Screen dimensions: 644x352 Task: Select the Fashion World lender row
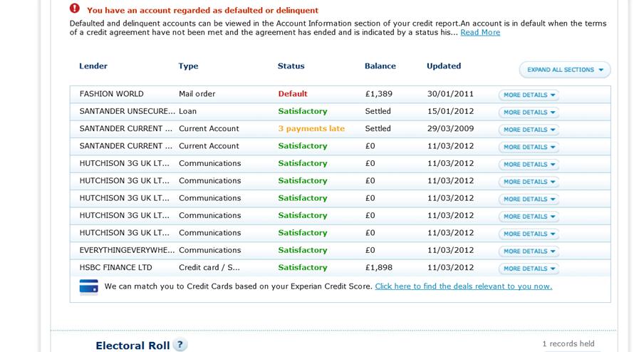click(112, 94)
